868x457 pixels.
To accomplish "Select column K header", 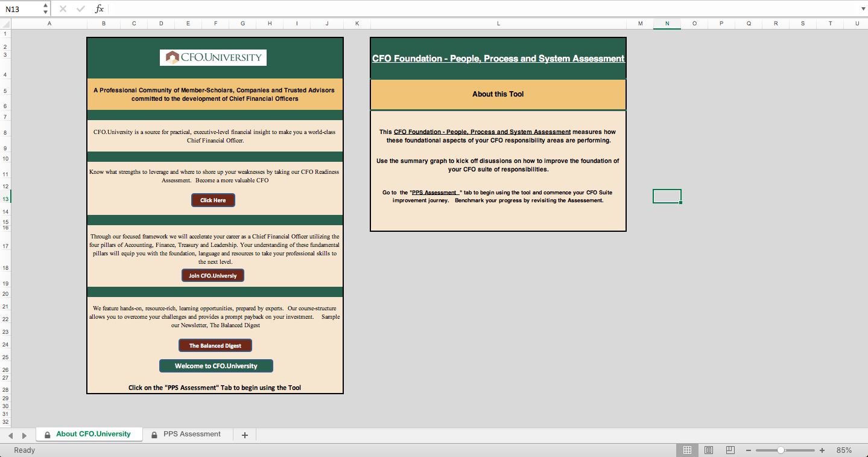I will coord(356,24).
